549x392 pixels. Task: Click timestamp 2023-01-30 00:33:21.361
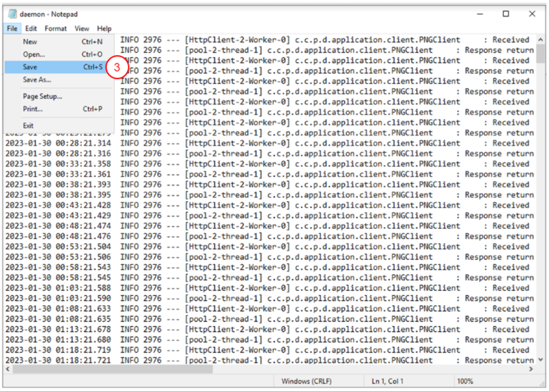point(58,174)
